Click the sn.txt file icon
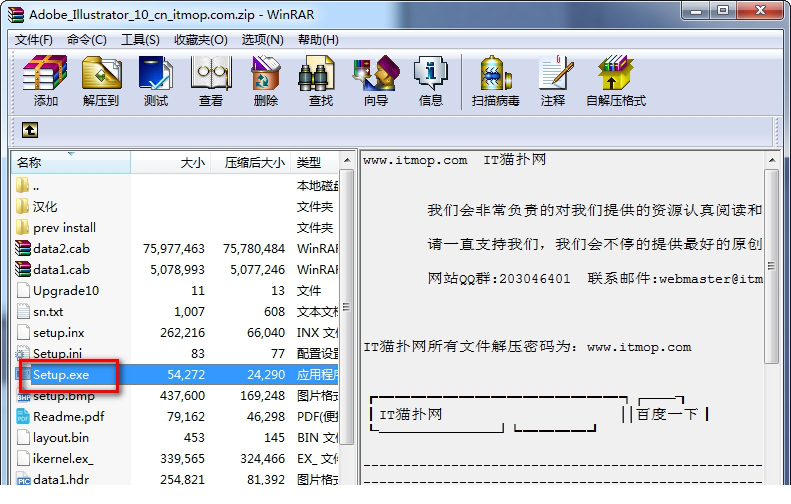 pyautogui.click(x=23, y=311)
